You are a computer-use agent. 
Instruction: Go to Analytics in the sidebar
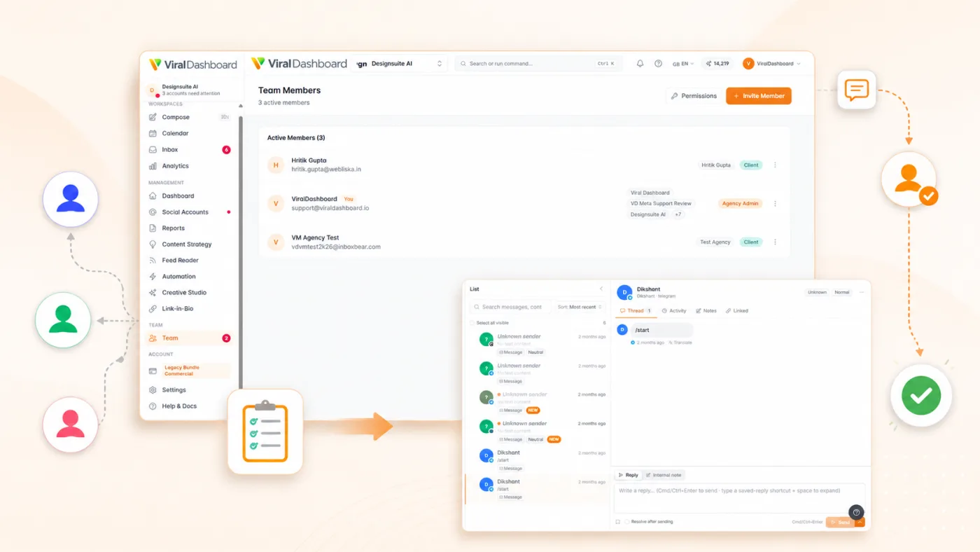tap(190, 166)
